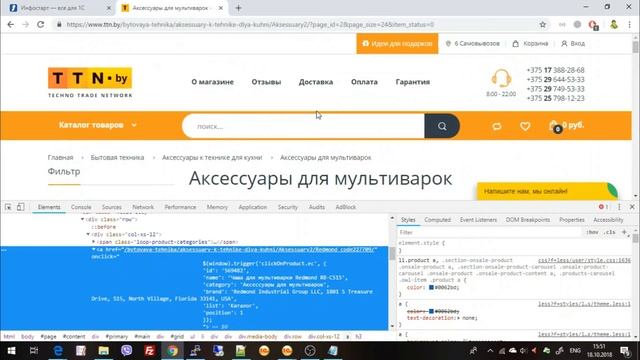This screenshot has height=360, width=640.
Task: Click the Вход login link
Action: coord(573,43)
